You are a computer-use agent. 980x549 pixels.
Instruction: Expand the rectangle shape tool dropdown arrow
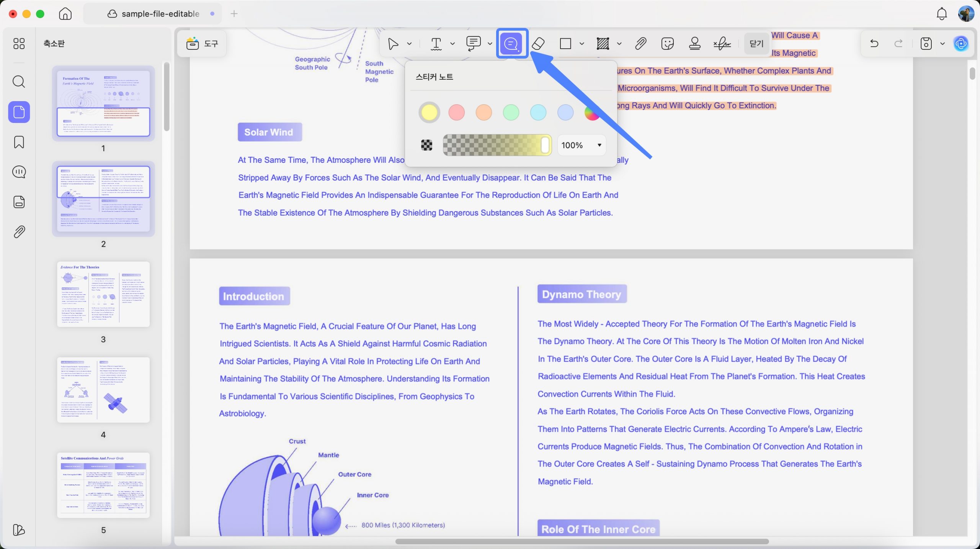(582, 44)
